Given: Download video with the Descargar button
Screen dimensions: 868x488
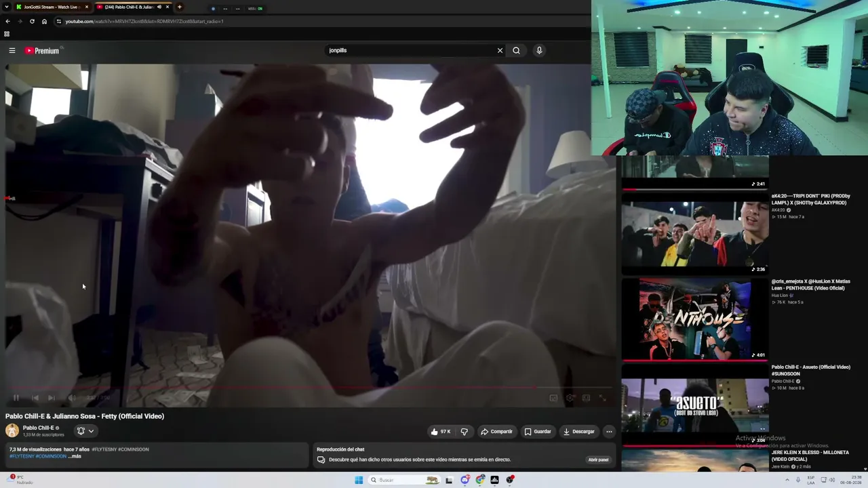Looking at the screenshot, I should point(578,432).
